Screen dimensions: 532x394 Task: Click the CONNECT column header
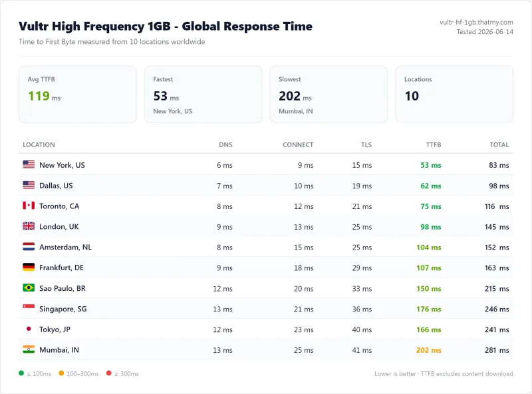pos(298,144)
